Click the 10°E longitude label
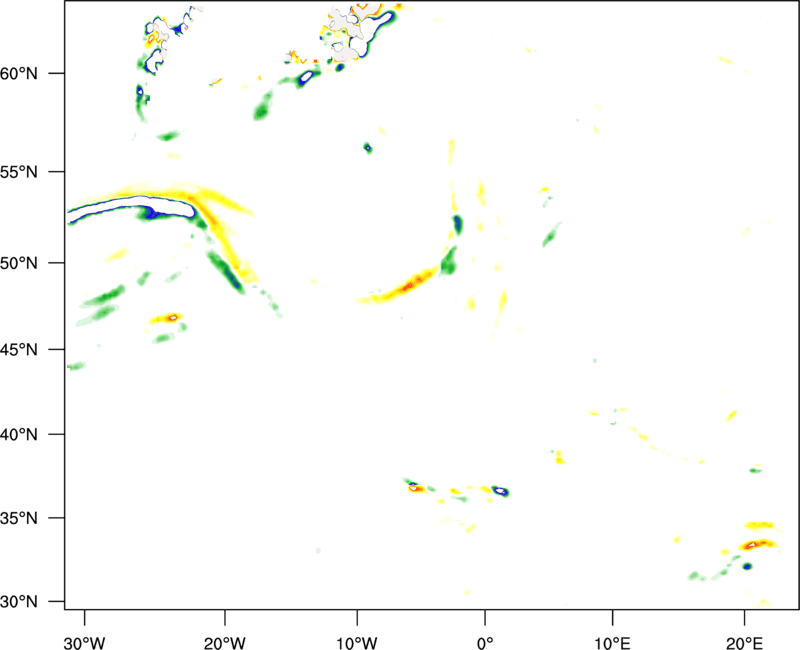 coord(612,643)
